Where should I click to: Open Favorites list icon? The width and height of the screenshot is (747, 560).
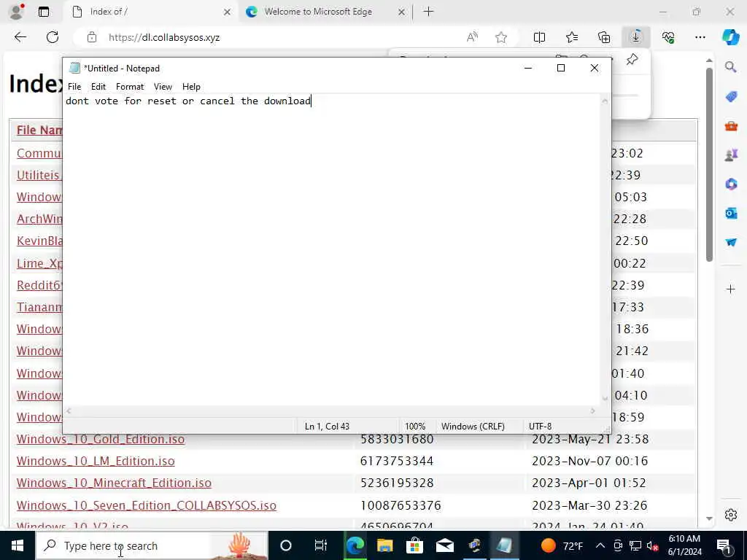pos(572,37)
